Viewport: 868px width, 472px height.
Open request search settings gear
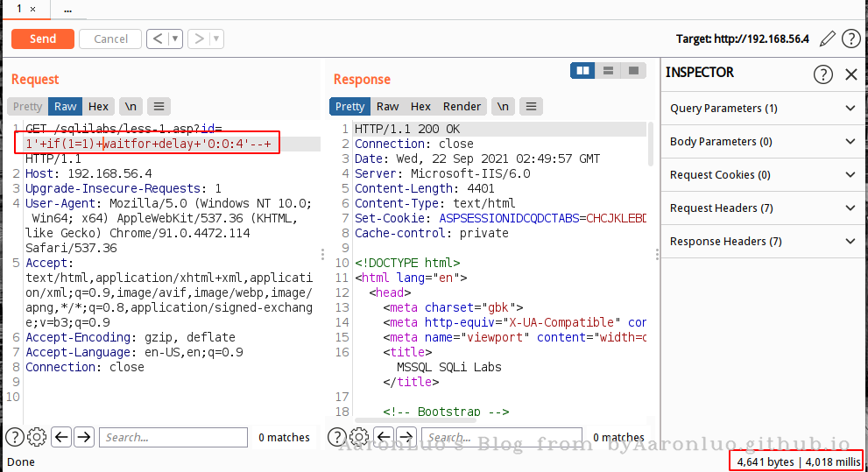coord(37,437)
